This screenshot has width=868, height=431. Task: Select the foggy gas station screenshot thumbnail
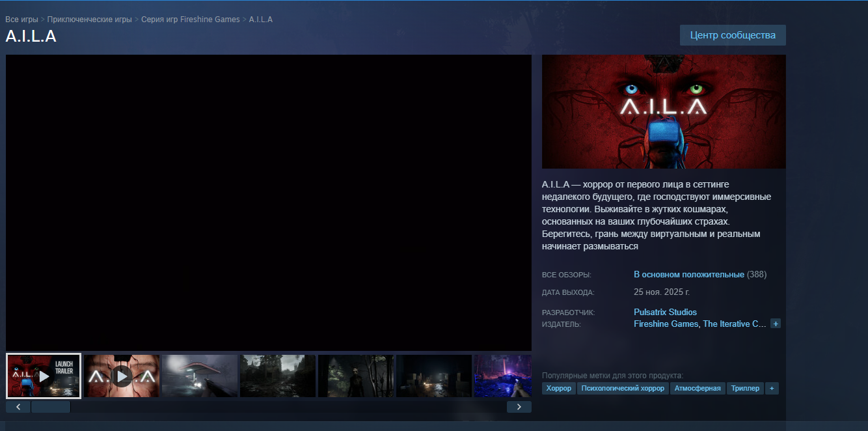200,376
